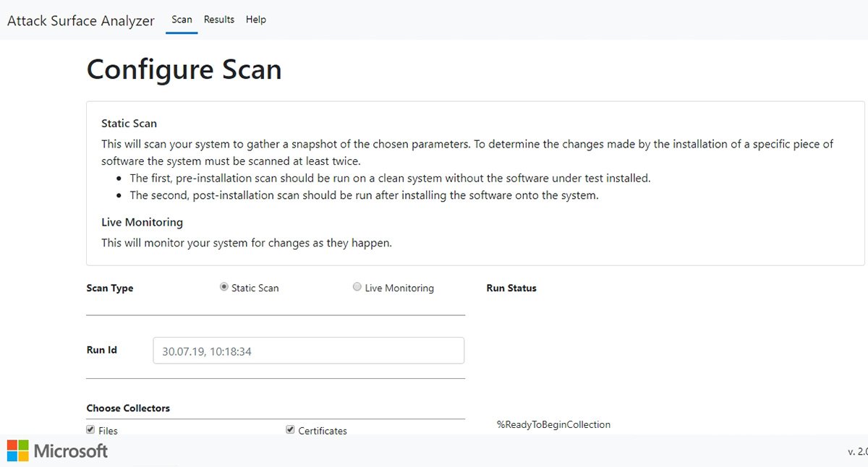868x467 pixels.
Task: Click the Microsoft wordmark link
Action: tap(70, 451)
